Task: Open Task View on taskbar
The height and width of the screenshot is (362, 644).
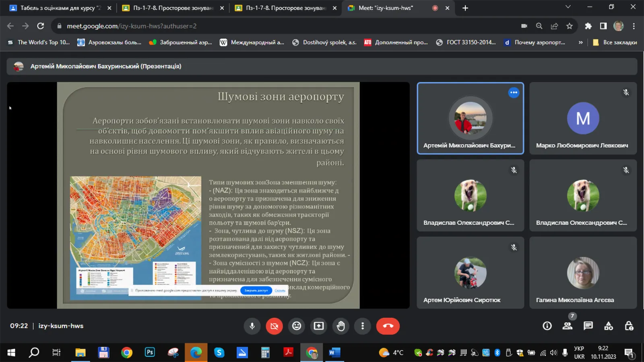Action: (x=56, y=353)
